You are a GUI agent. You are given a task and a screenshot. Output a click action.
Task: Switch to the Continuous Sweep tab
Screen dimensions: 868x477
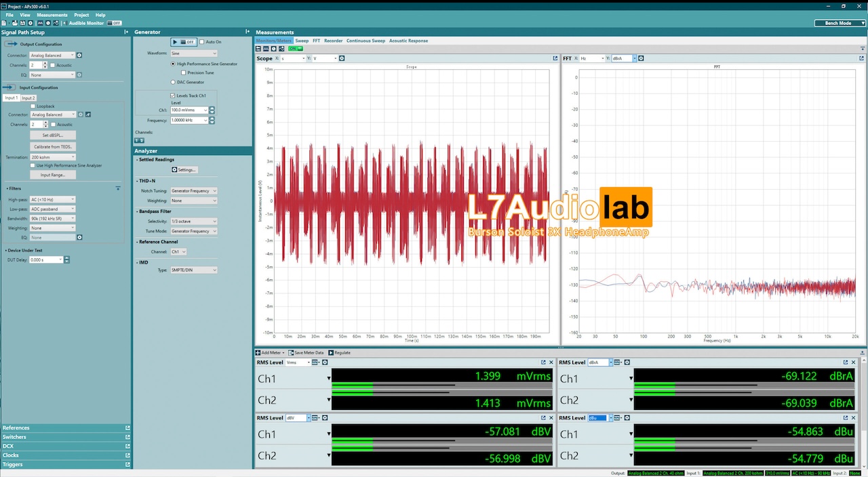pyautogui.click(x=366, y=41)
